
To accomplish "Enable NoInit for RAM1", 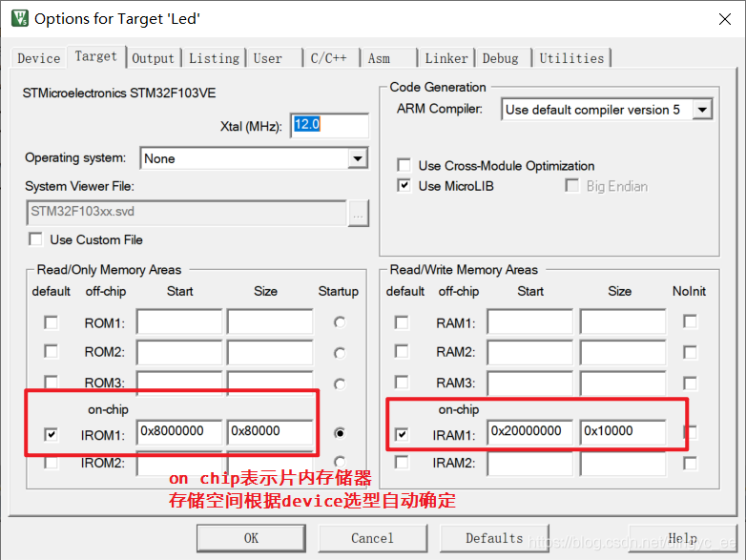I will [690, 321].
